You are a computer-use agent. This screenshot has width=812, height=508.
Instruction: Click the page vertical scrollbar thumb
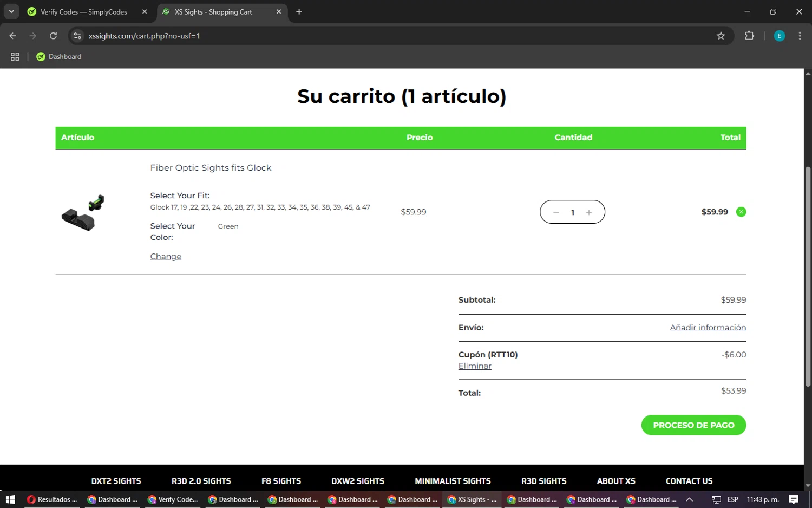pyautogui.click(x=808, y=276)
